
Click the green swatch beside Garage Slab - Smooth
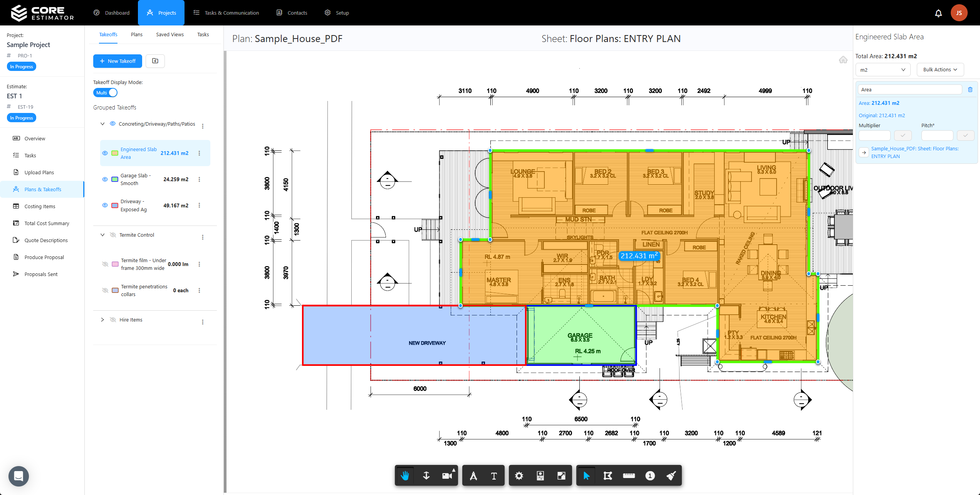tap(114, 179)
